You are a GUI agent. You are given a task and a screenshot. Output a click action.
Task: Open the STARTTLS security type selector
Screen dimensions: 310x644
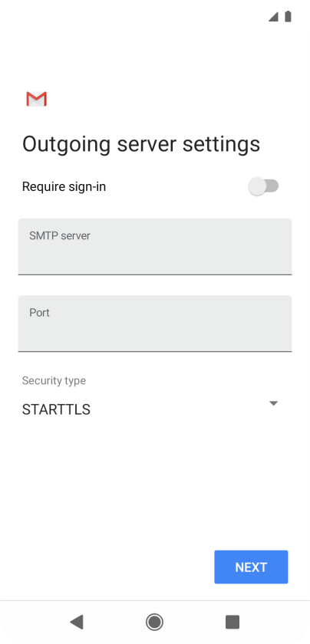(150, 409)
